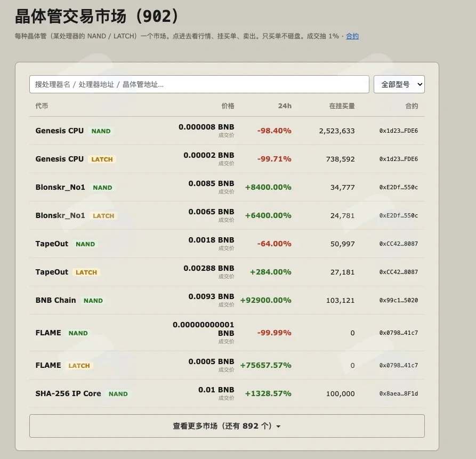Open the Genesis CPU LATCH market row

coord(227,159)
